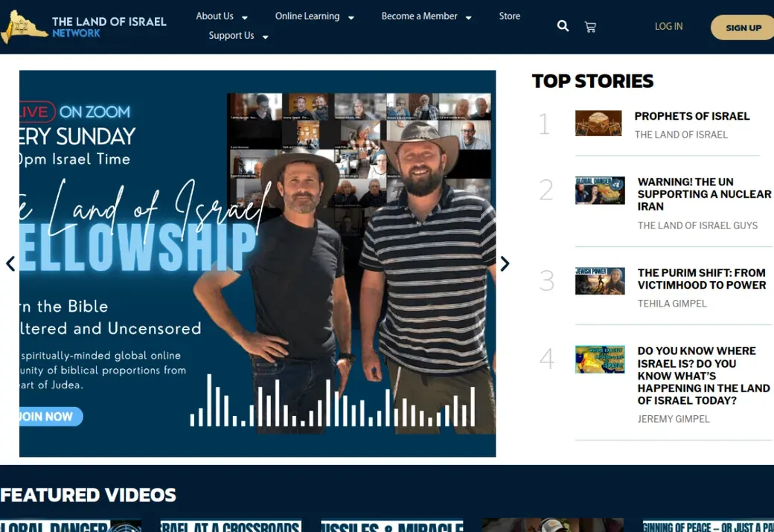Image resolution: width=774 pixels, height=532 pixels.
Task: Click the FEATURED VIDEOS heading
Action: click(88, 495)
